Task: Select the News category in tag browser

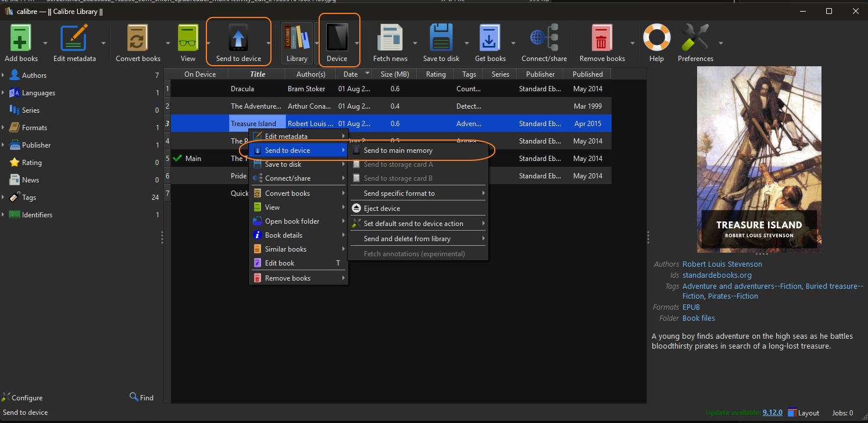Action: pos(30,180)
